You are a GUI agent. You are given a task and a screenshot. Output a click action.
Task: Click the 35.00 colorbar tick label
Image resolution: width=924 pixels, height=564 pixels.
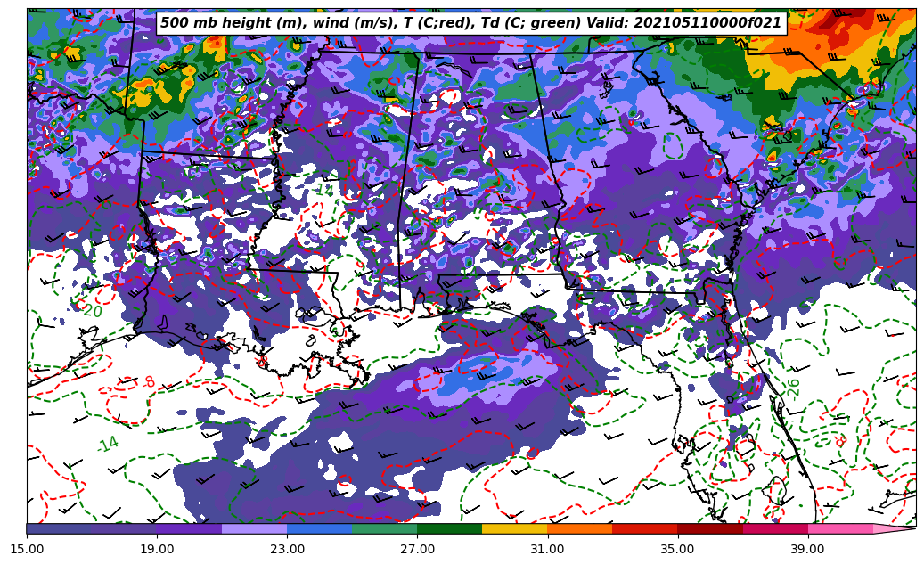(677, 549)
